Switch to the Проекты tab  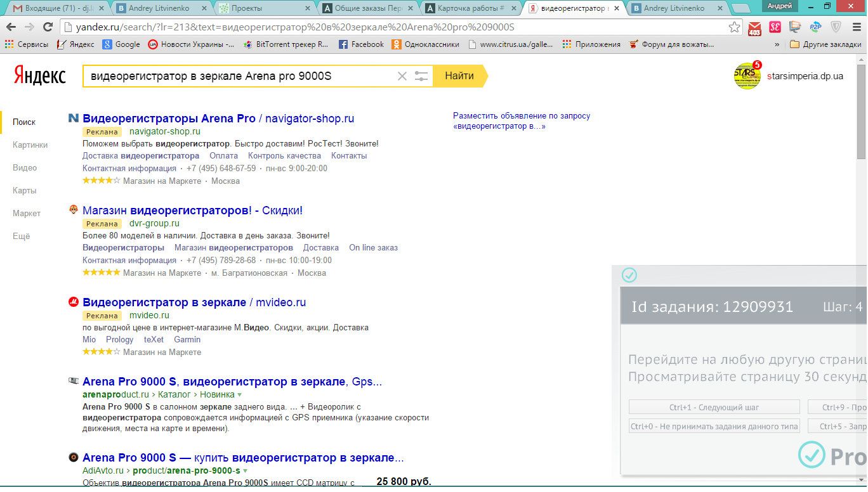click(x=263, y=8)
